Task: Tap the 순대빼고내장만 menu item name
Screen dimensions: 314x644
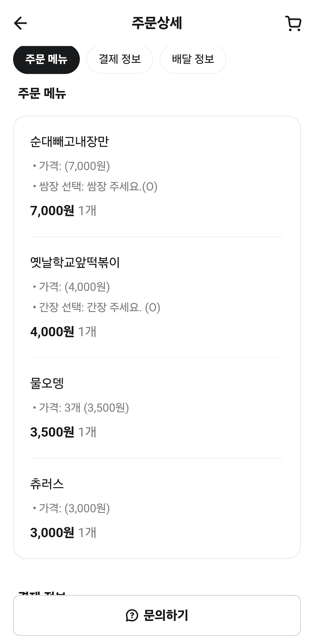Action: 69,142
